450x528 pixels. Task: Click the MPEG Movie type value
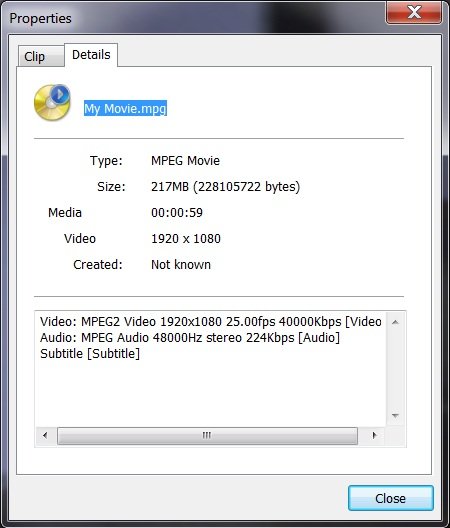pyautogui.click(x=185, y=161)
